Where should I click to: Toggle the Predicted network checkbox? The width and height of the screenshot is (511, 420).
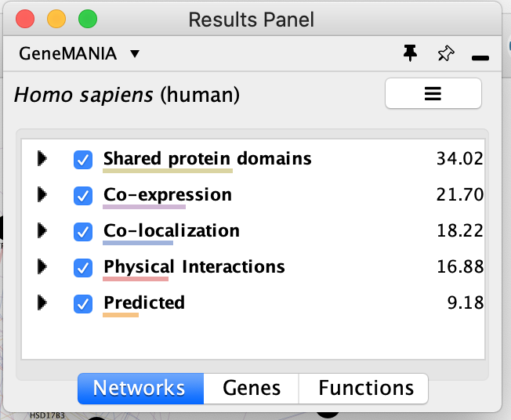[83, 303]
